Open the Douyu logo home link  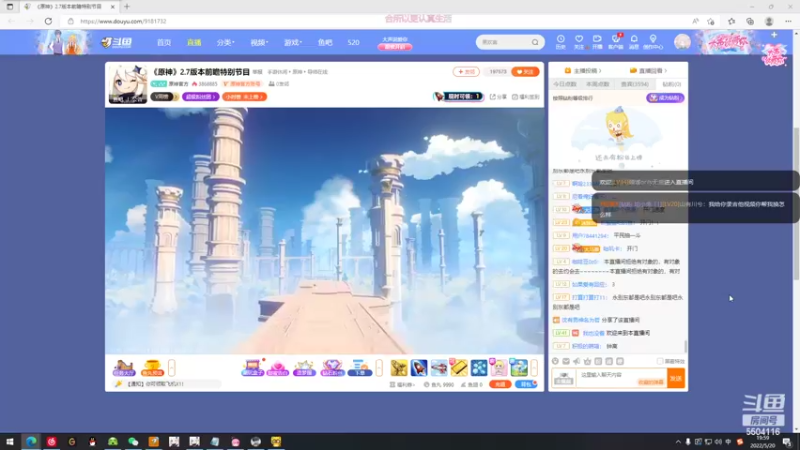pos(116,42)
